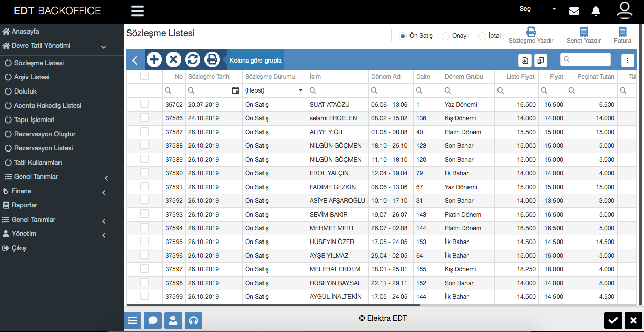The width and height of the screenshot is (644, 332).
Task: Click the add new contract plus icon
Action: coord(154,59)
